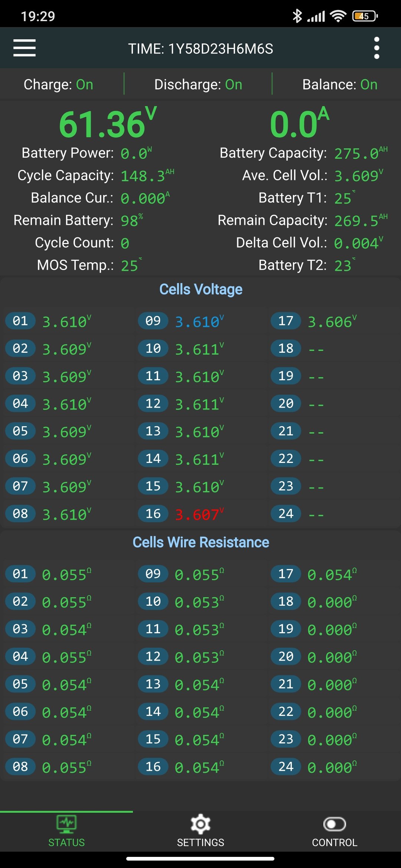
Task: Tap the Charge: On status
Action: (x=58, y=85)
